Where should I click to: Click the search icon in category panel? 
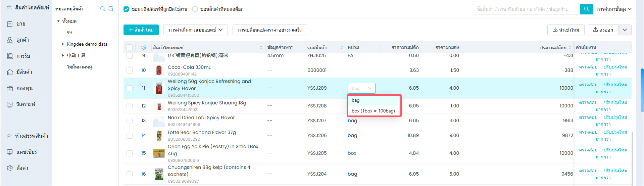[x=103, y=9]
